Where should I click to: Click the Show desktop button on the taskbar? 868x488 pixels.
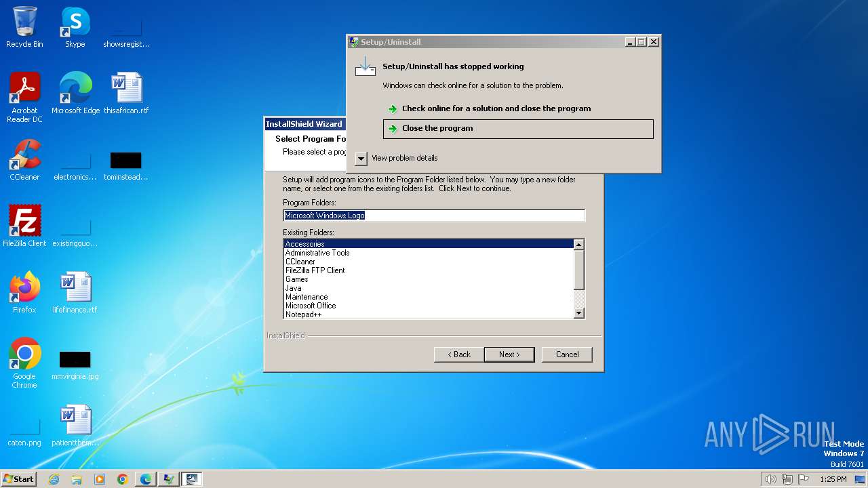point(861,479)
